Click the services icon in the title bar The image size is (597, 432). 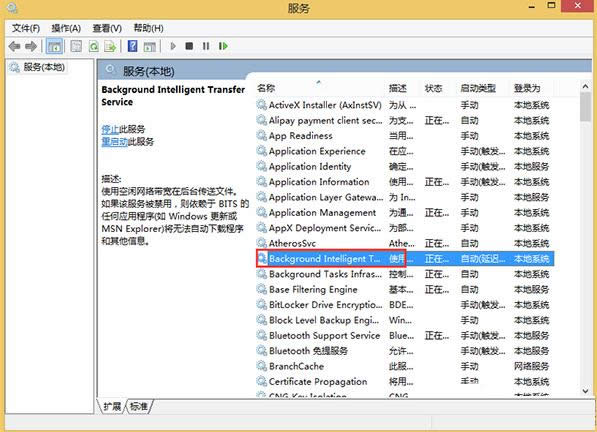click(12, 7)
